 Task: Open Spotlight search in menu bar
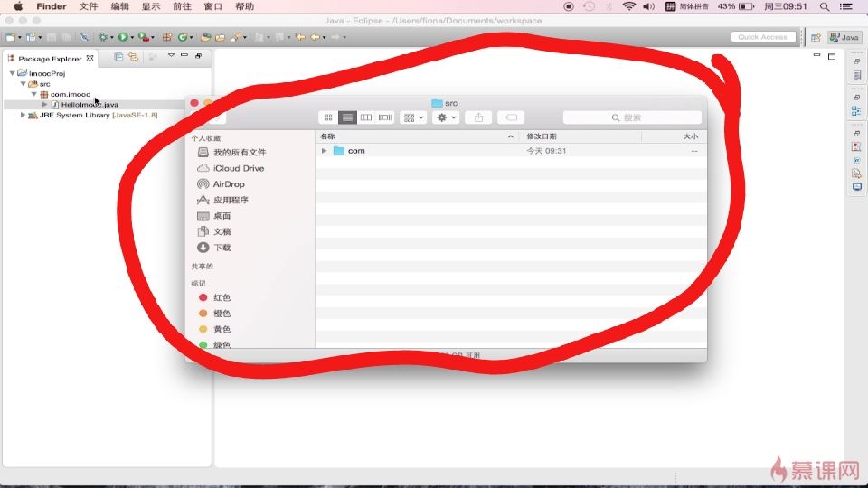825,6
